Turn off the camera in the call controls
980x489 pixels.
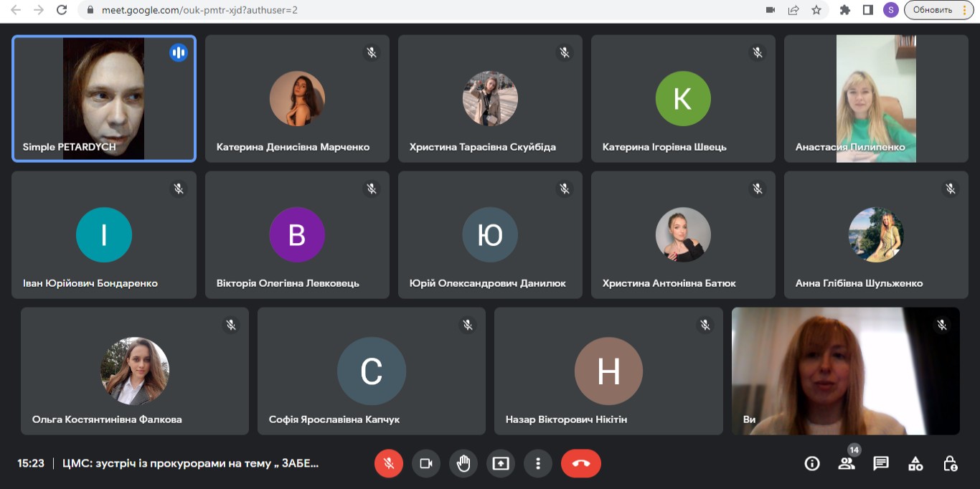click(x=426, y=463)
